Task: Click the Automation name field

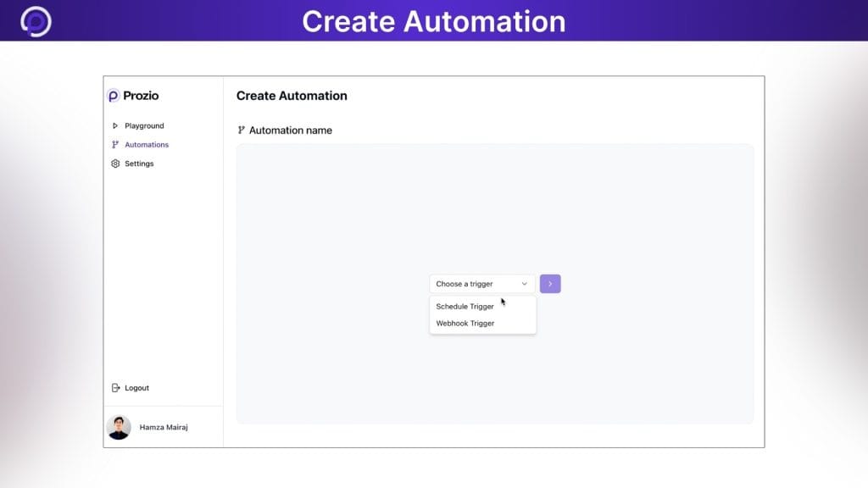Action: (291, 130)
